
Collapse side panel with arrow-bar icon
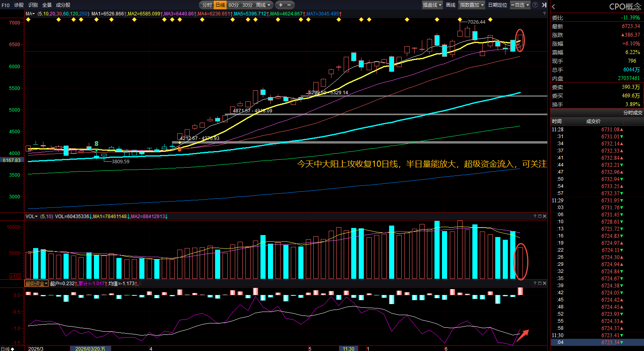click(x=544, y=5)
